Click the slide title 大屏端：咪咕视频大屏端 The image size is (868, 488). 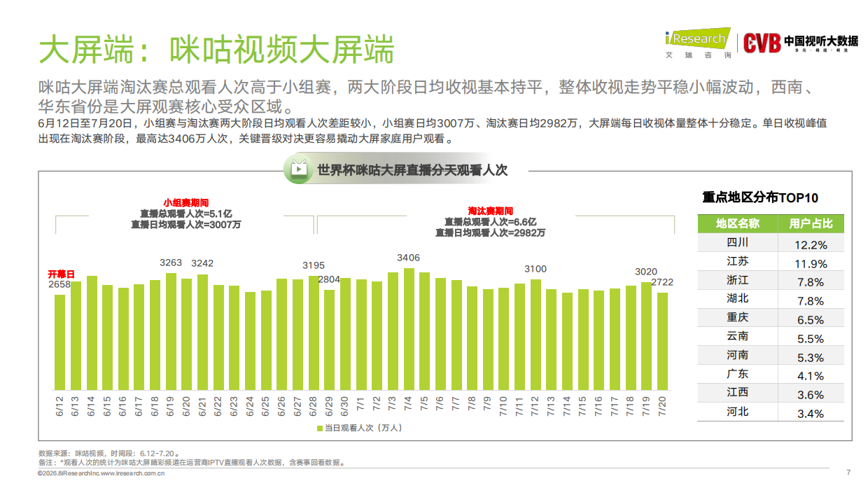click(216, 49)
